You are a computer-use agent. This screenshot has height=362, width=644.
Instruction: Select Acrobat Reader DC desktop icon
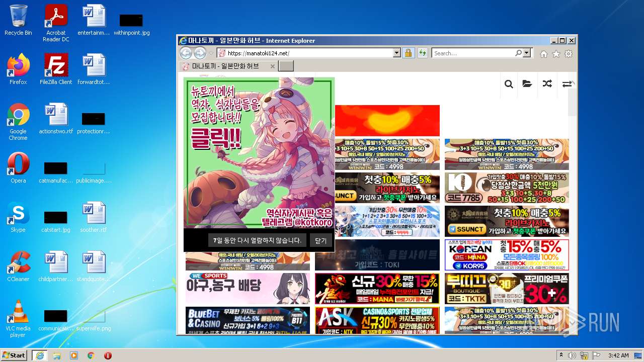pos(56,23)
